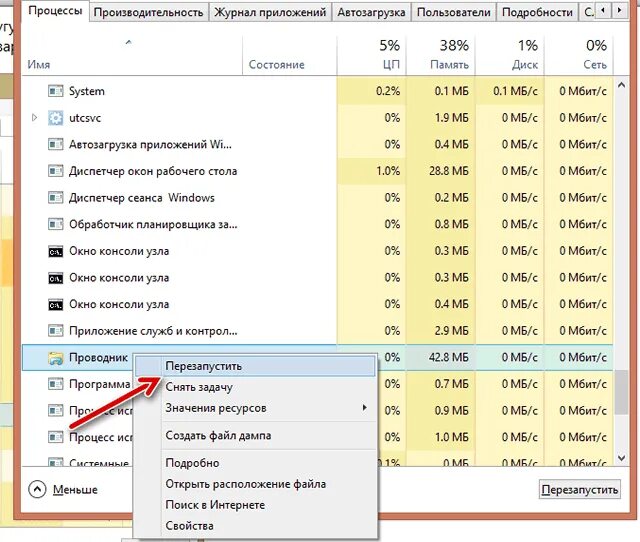The image size is (640, 542).
Task: Click the 2.9 МБ memory value
Action: click(x=451, y=331)
